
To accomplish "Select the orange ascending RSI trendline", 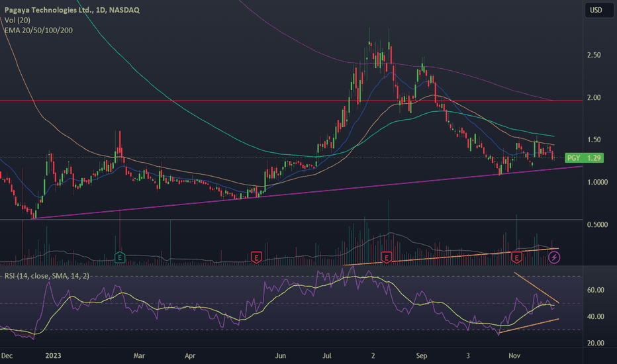I will tap(529, 326).
